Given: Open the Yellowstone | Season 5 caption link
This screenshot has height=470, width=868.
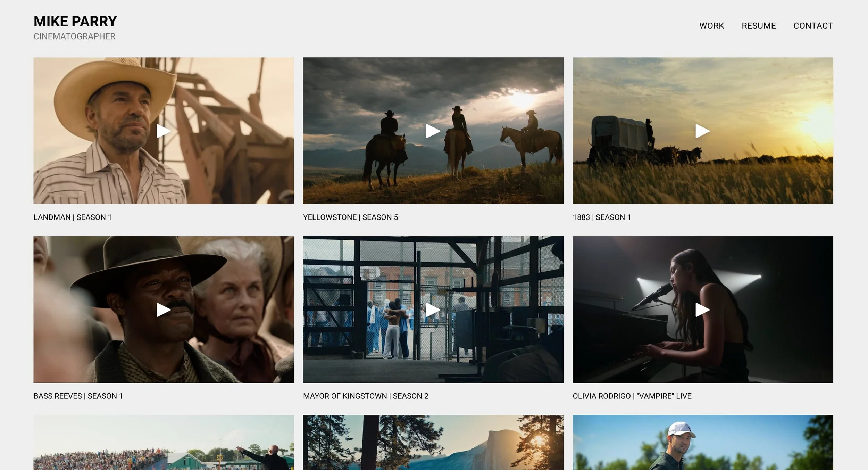Looking at the screenshot, I should point(351,217).
